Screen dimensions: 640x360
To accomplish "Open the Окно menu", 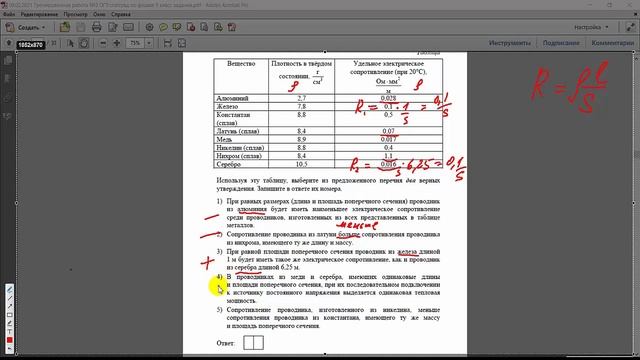I will 99,14.
